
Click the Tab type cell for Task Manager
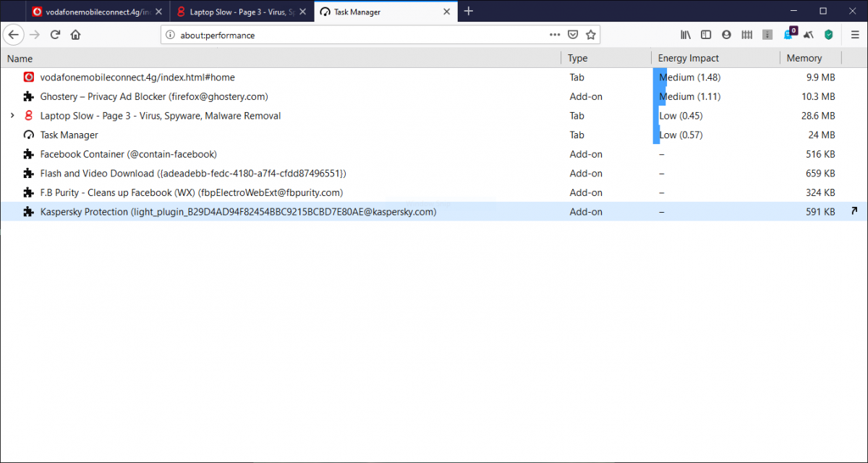coord(576,135)
